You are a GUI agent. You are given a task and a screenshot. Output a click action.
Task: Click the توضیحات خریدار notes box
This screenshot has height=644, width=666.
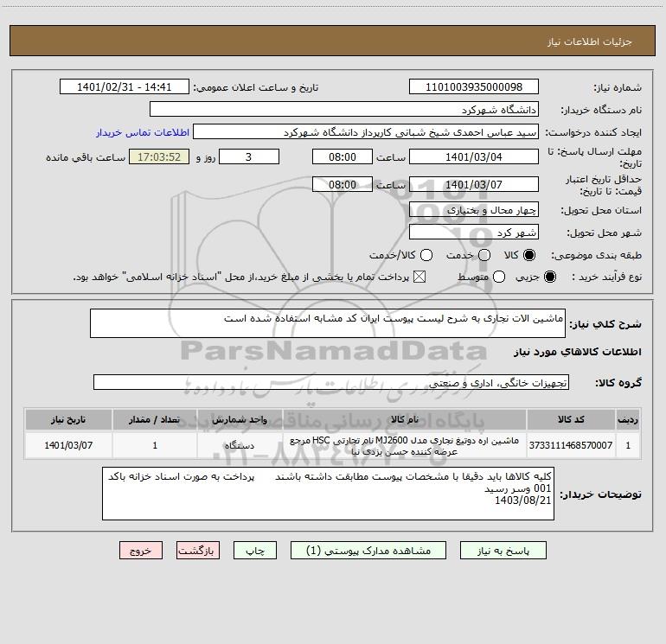click(x=328, y=494)
